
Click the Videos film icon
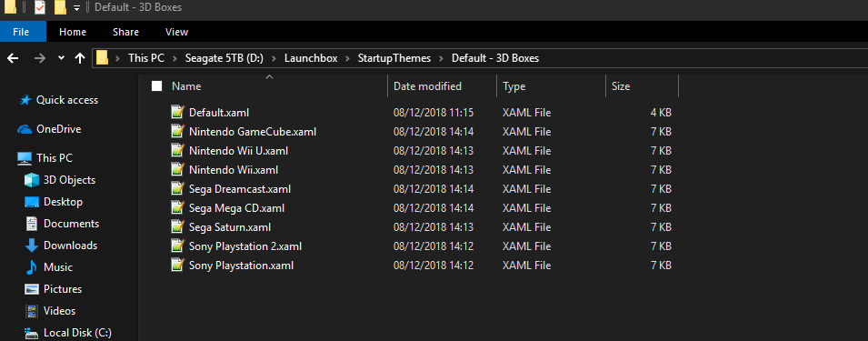tap(32, 311)
